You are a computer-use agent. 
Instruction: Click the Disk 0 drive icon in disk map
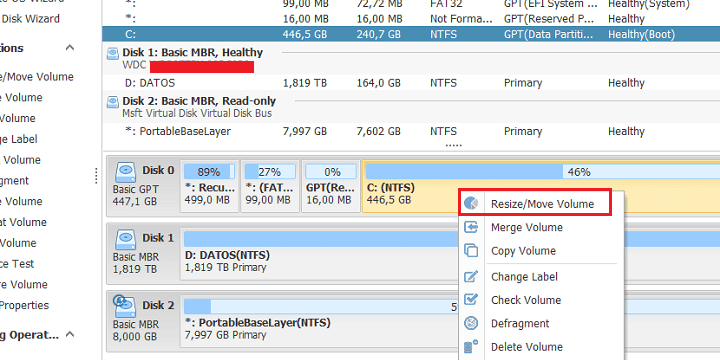pos(125,172)
